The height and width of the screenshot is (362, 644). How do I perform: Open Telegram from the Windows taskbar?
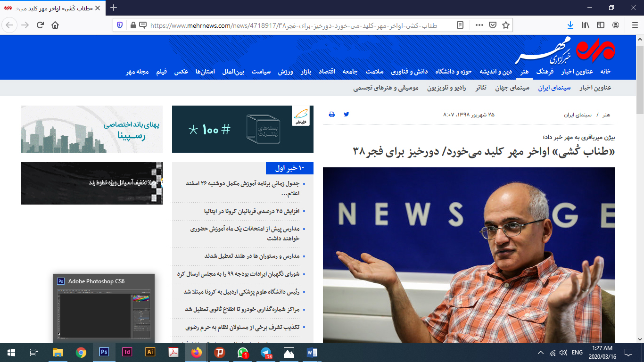coord(267,353)
